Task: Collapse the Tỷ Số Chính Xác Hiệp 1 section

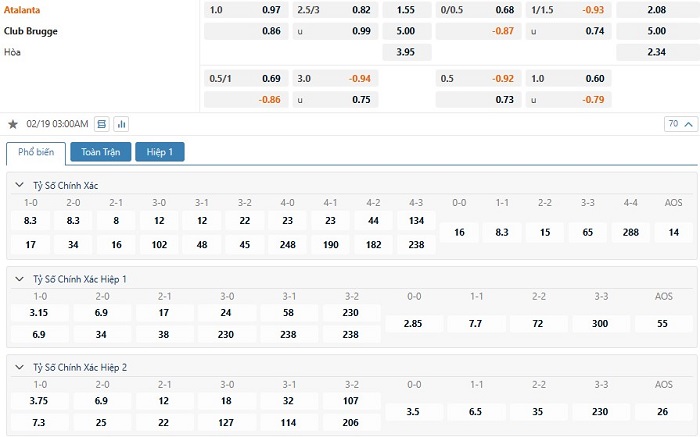Action: point(19,279)
